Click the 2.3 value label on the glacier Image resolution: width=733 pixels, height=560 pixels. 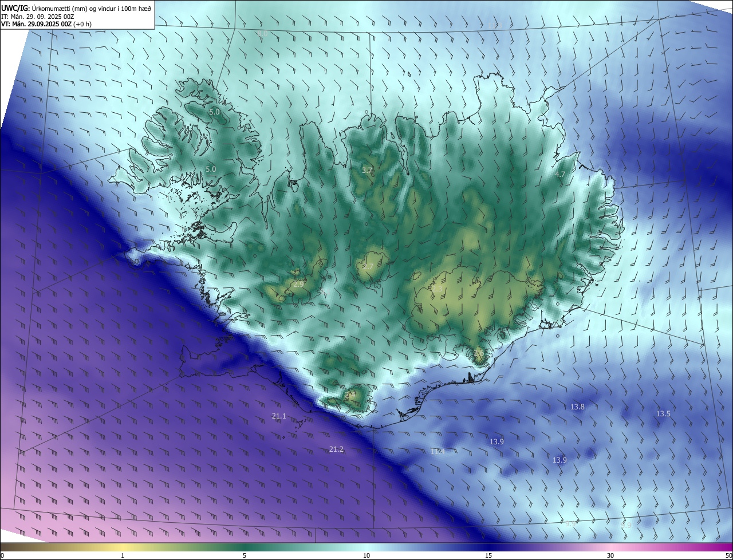click(436, 290)
